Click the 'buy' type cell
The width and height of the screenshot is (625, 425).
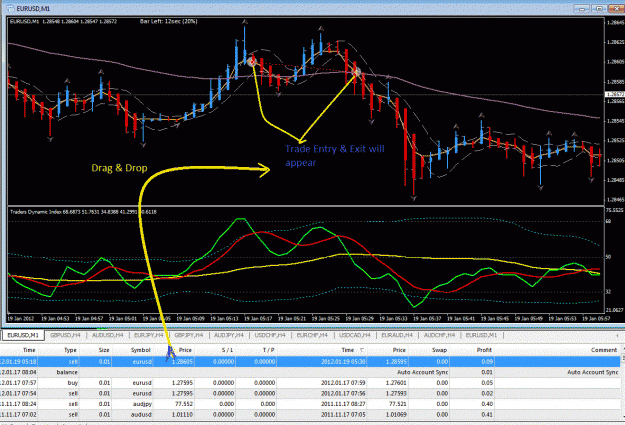click(x=73, y=383)
